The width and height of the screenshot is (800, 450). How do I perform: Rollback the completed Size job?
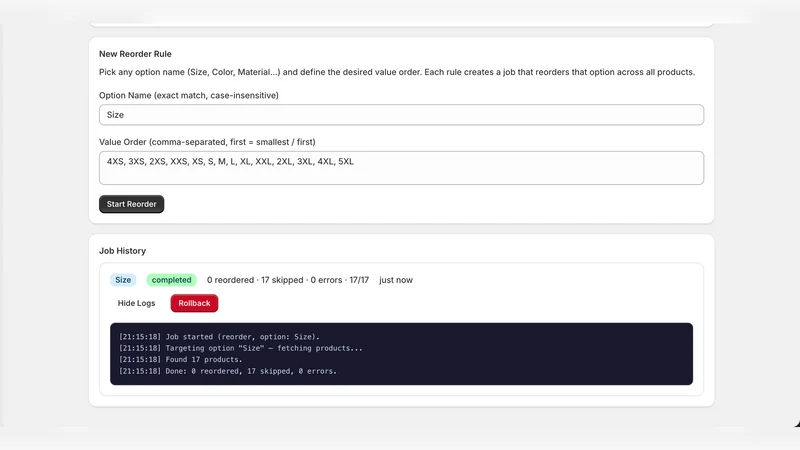pyautogui.click(x=194, y=303)
